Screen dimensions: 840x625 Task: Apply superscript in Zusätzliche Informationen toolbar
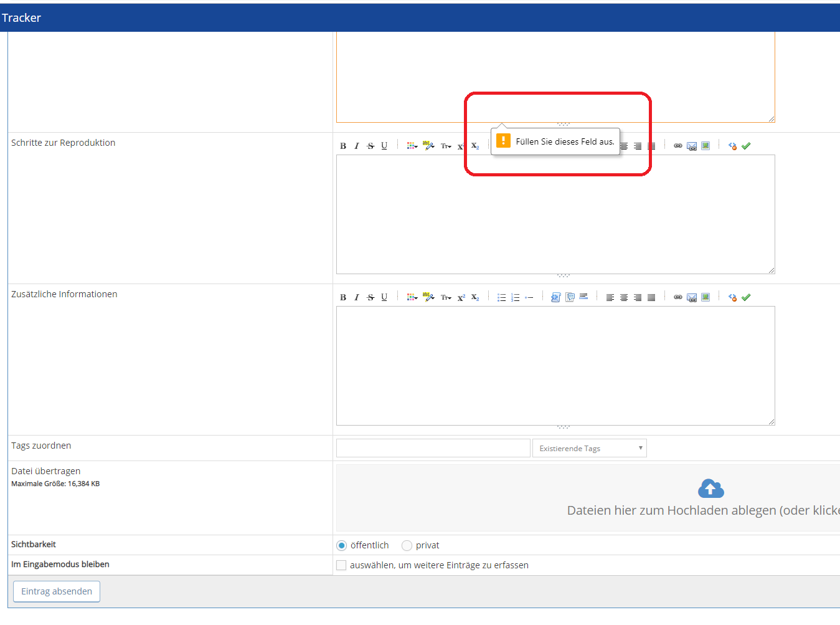[461, 298]
